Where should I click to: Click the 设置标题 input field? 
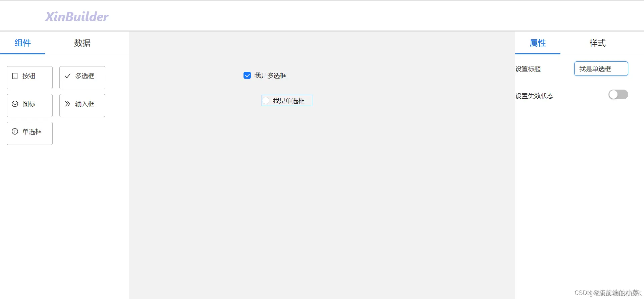601,69
